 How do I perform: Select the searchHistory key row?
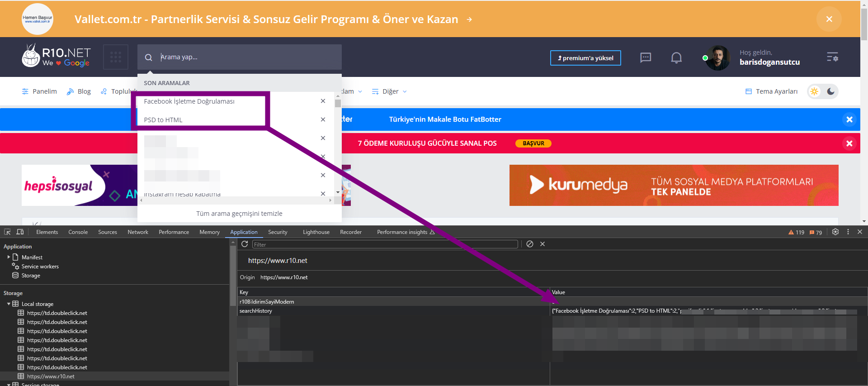click(x=393, y=311)
